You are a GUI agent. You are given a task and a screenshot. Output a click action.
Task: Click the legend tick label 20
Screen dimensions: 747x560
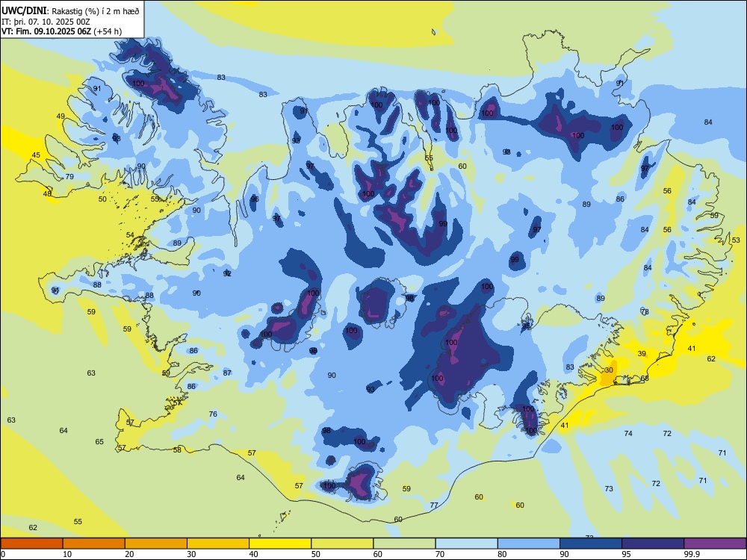[x=129, y=554]
